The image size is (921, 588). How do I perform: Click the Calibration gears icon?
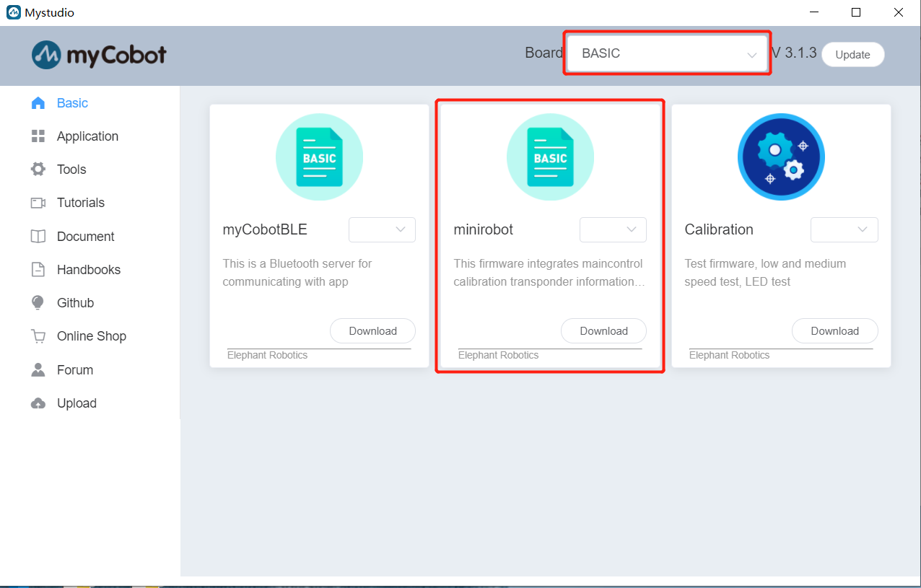click(x=781, y=157)
